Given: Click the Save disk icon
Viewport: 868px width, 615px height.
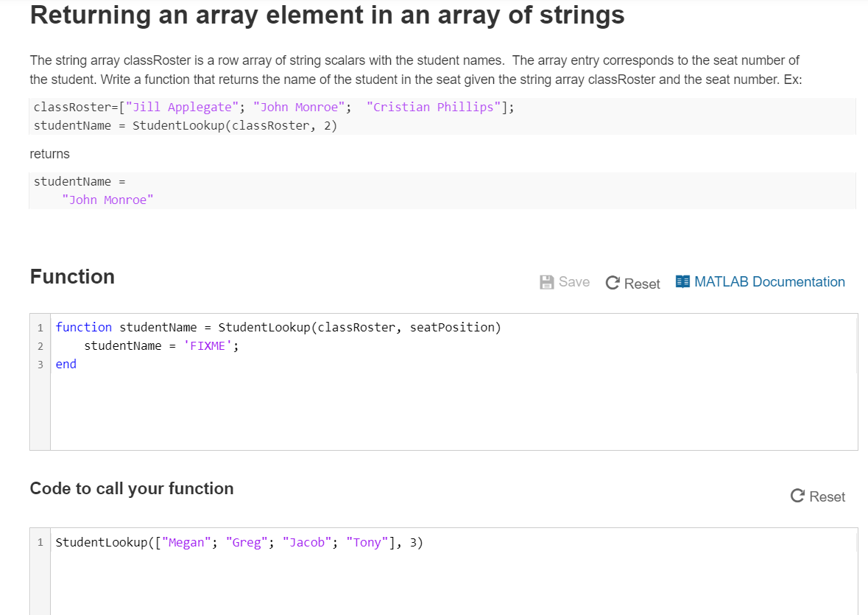Looking at the screenshot, I should click(546, 281).
